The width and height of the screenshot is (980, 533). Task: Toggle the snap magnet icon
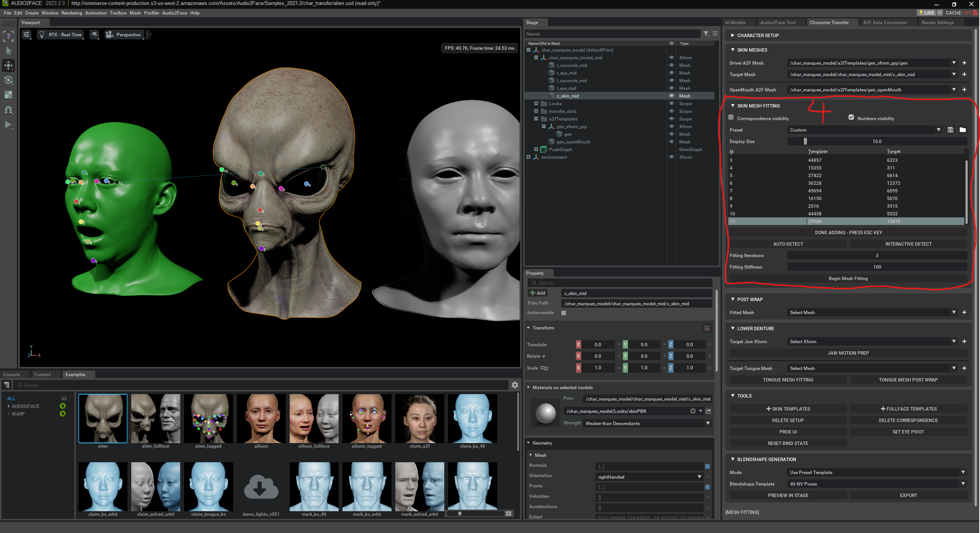tap(8, 110)
